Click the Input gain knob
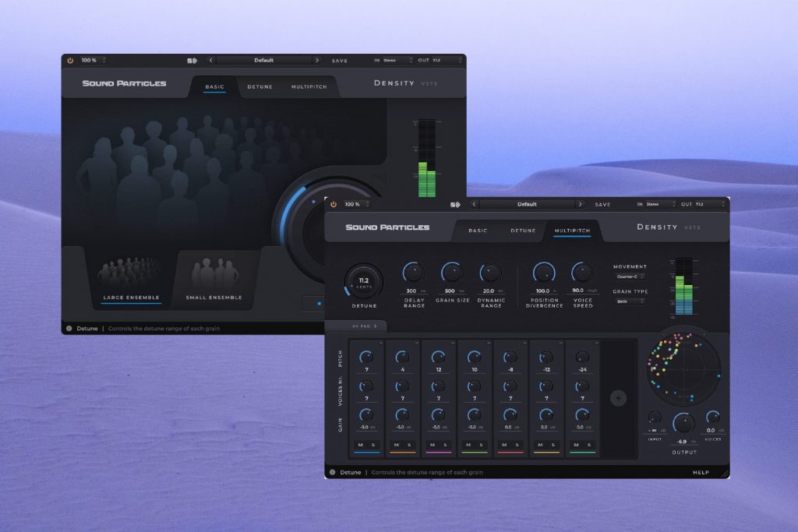798x532 pixels. point(655,418)
